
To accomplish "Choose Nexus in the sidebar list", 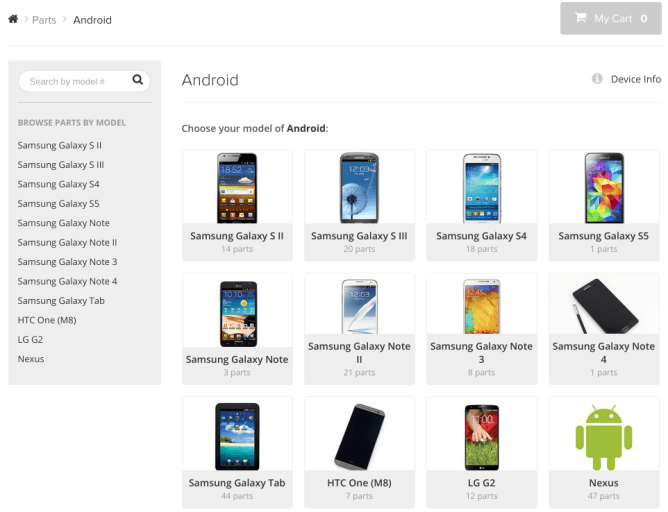I will point(31,359).
